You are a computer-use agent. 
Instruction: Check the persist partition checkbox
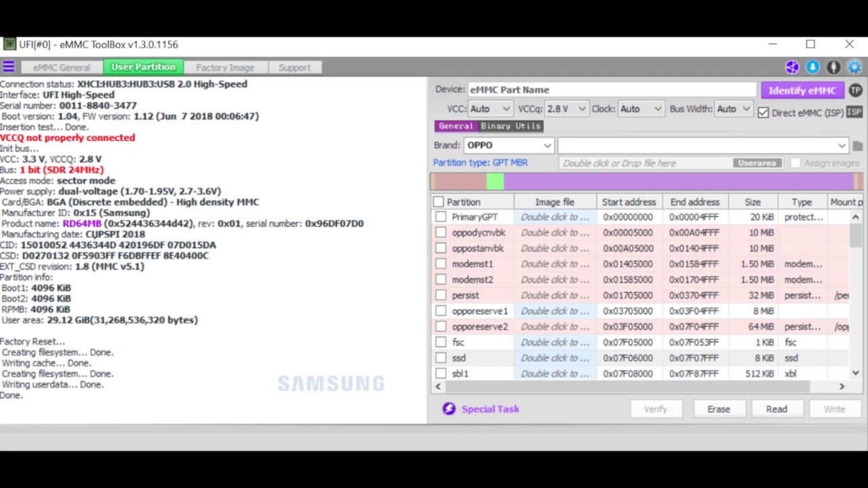click(x=441, y=295)
